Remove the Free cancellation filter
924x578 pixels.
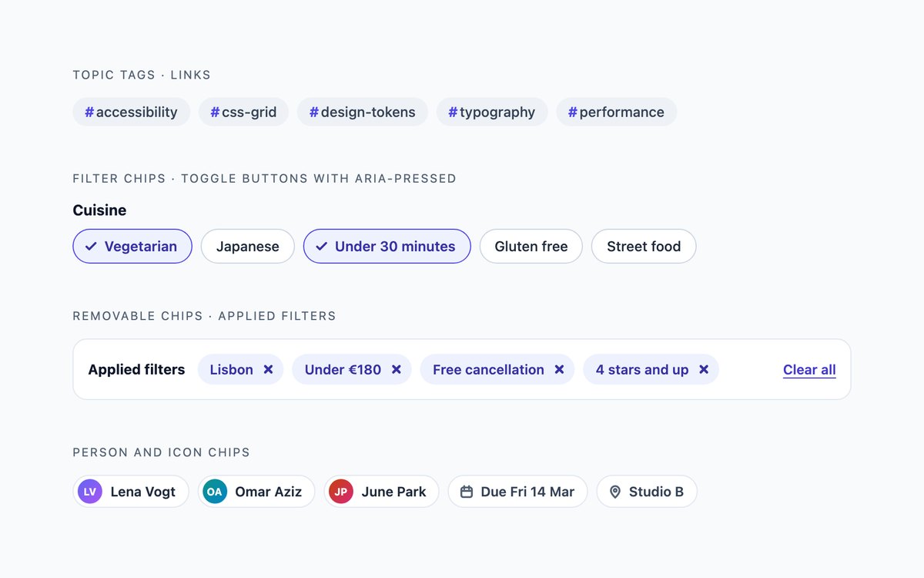pos(559,369)
